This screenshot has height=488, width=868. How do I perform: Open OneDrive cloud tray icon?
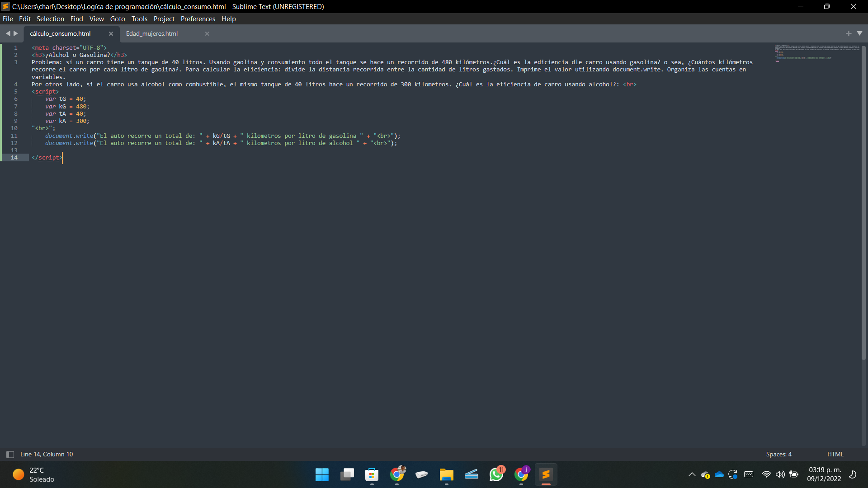coord(719,474)
